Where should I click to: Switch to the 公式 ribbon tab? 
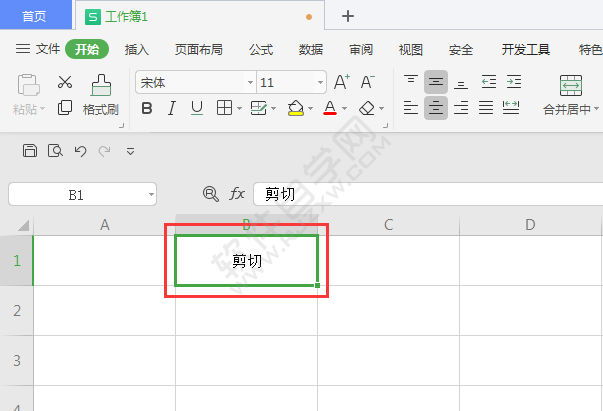click(261, 49)
